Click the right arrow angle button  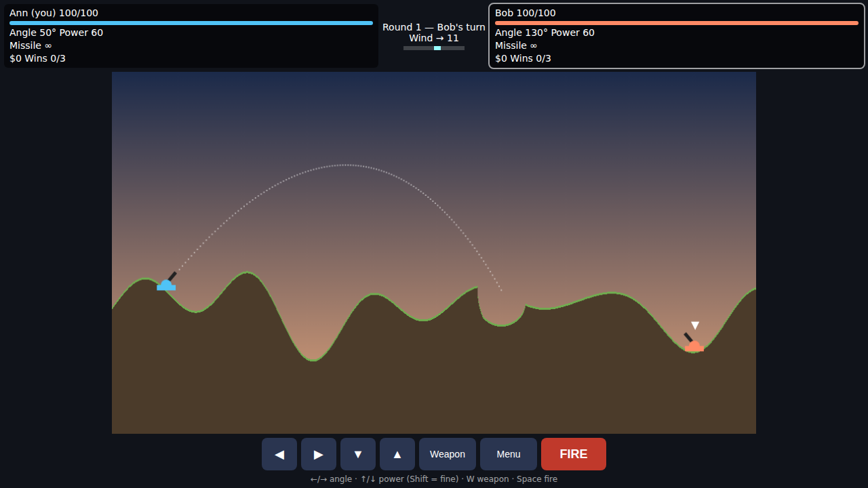pos(319,454)
